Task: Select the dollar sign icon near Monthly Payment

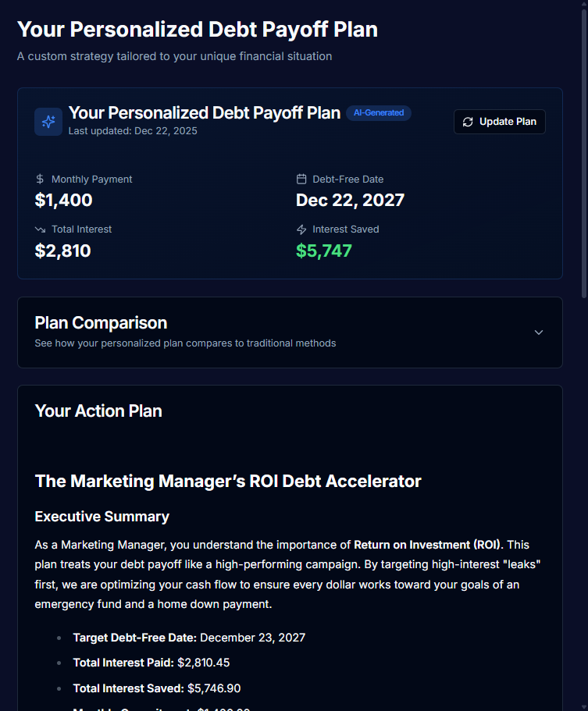Action: tap(38, 179)
